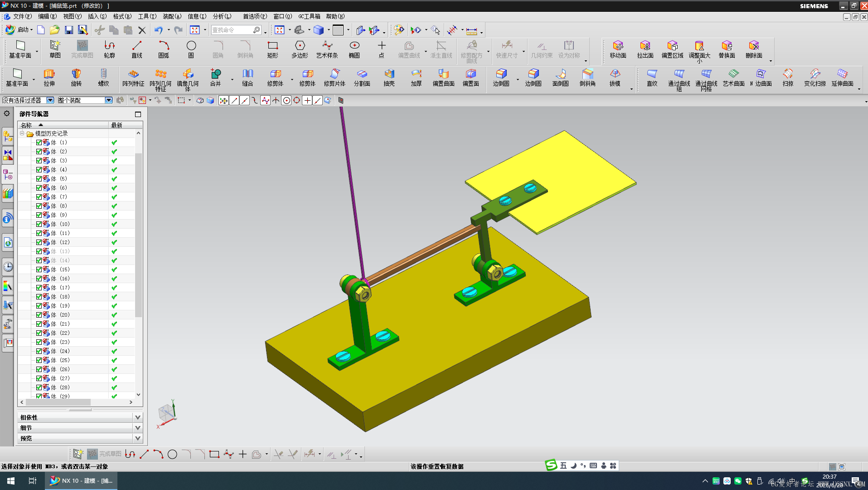Click the 移动面 move face icon
The image size is (868, 490).
618,49
